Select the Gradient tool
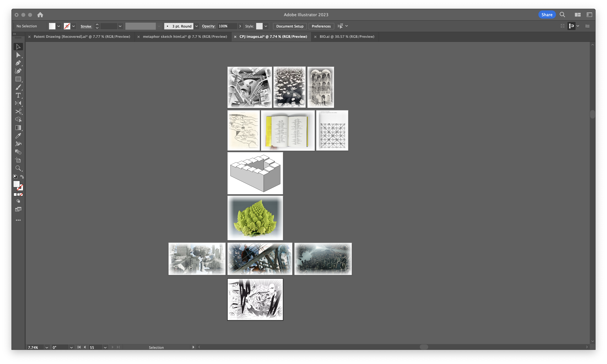607x364 pixels. tap(18, 127)
